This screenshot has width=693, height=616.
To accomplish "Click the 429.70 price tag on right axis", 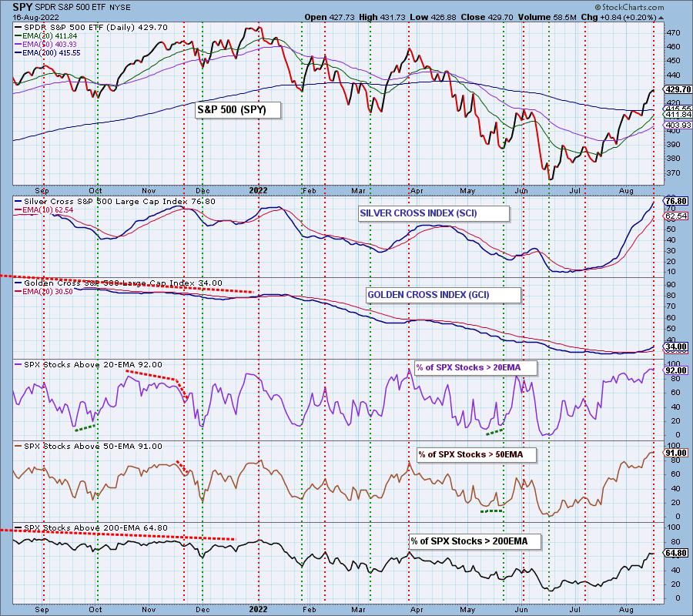I will click(677, 89).
